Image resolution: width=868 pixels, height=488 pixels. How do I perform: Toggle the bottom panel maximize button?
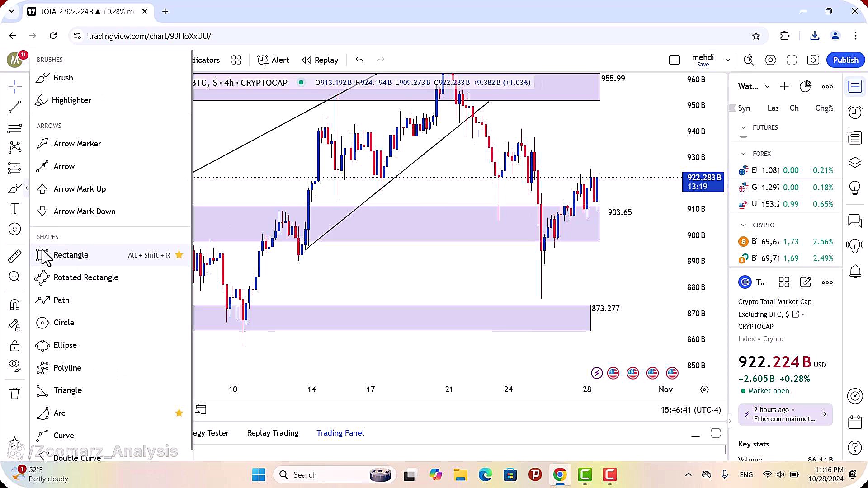point(716,433)
